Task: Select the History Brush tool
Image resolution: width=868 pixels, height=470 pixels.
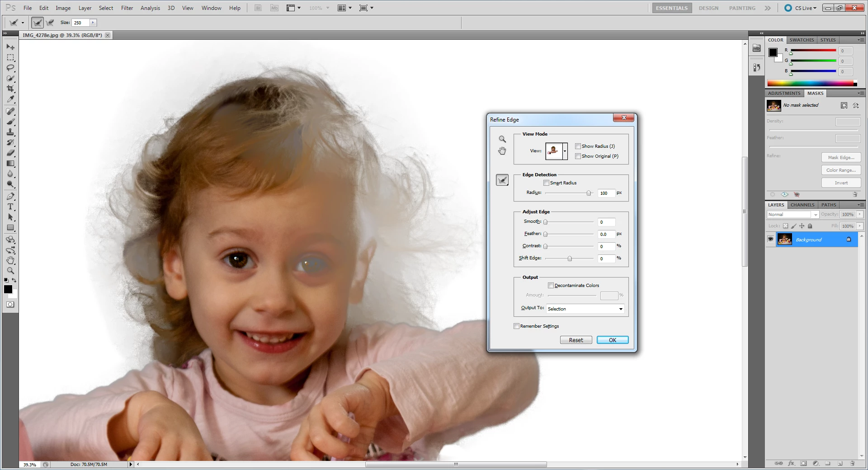Action: [x=10, y=142]
